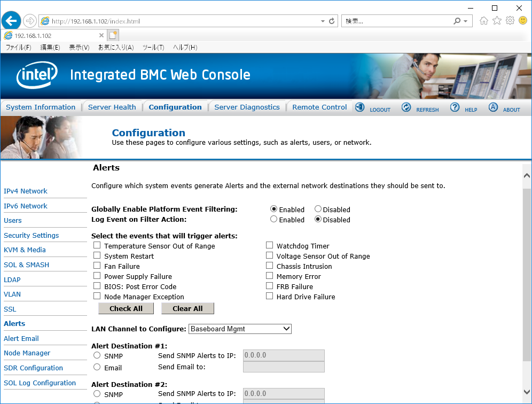Select Enabled for Log Event on Filter Action

[x=273, y=219]
